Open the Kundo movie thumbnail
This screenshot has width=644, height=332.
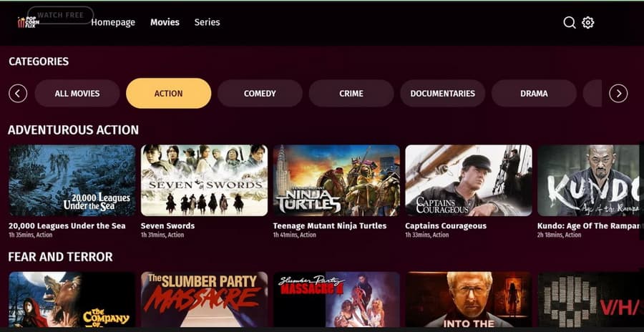(589, 180)
